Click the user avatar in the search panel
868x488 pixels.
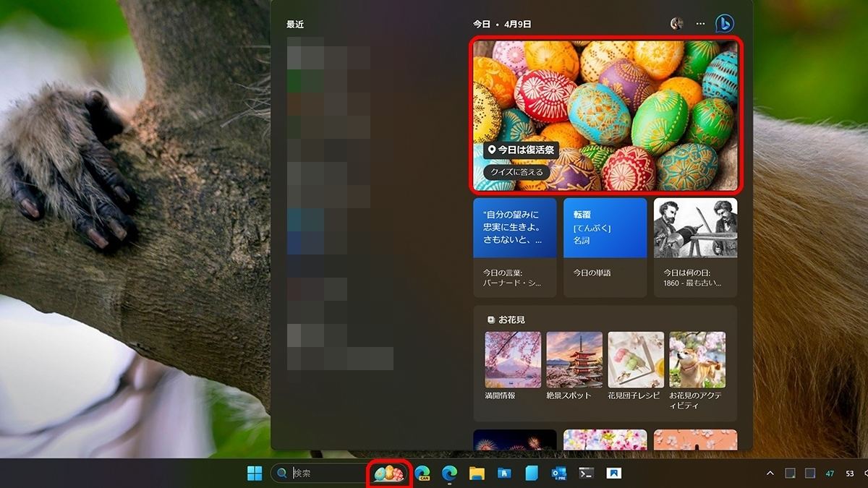[x=676, y=23]
